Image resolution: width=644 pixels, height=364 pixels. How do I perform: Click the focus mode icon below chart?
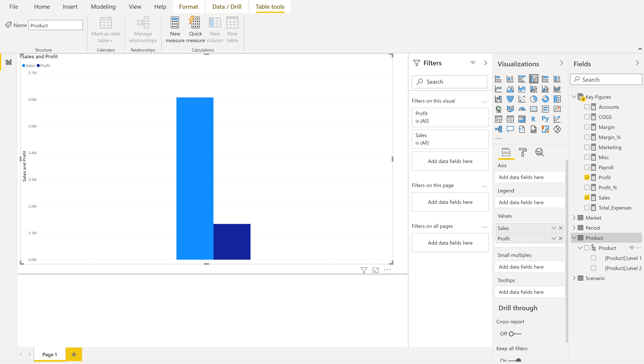coord(375,270)
